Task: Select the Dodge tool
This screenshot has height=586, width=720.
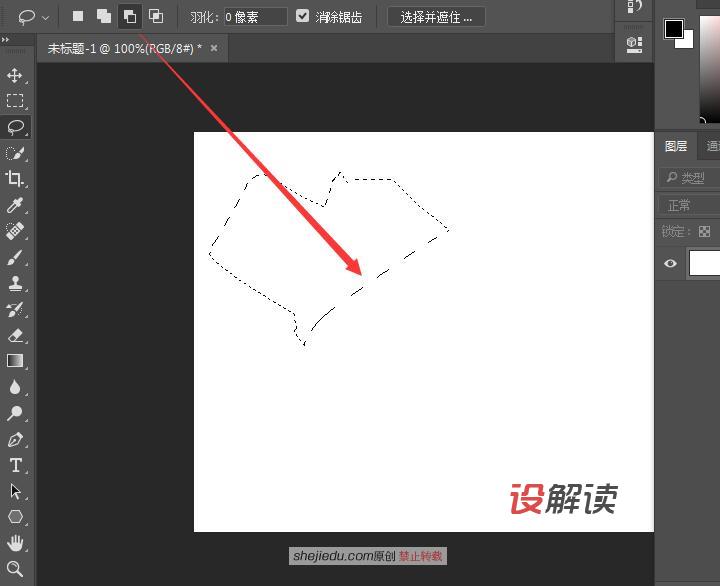Action: click(15, 413)
